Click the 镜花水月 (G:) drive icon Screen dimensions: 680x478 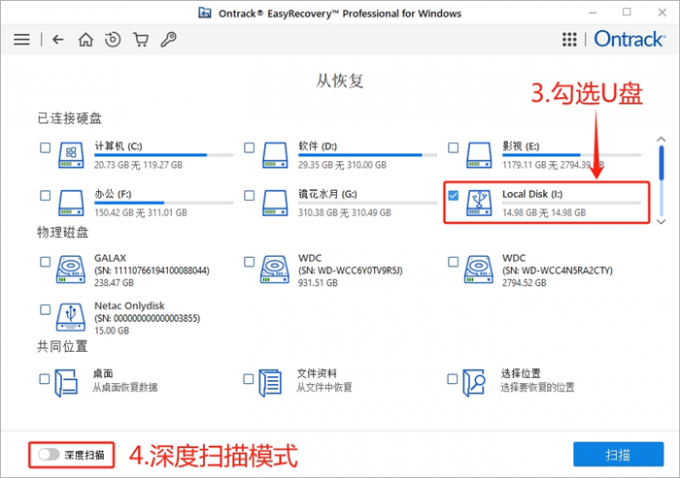[x=275, y=203]
